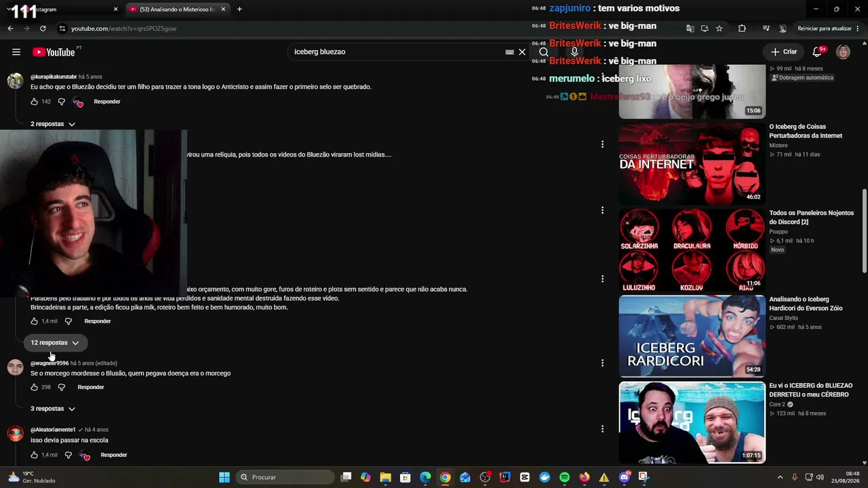This screenshot has height=488, width=868.
Task: Open the Chrome profile avatar
Action: (783, 28)
